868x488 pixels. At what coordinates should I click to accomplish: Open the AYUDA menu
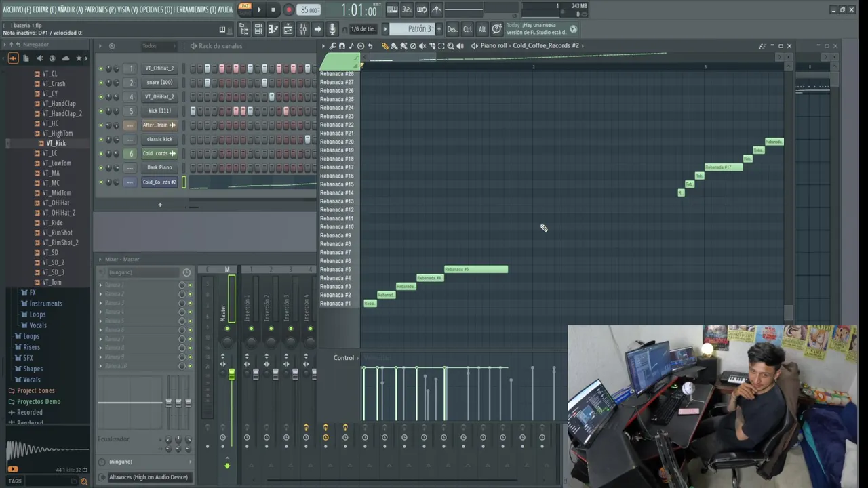[225, 9]
